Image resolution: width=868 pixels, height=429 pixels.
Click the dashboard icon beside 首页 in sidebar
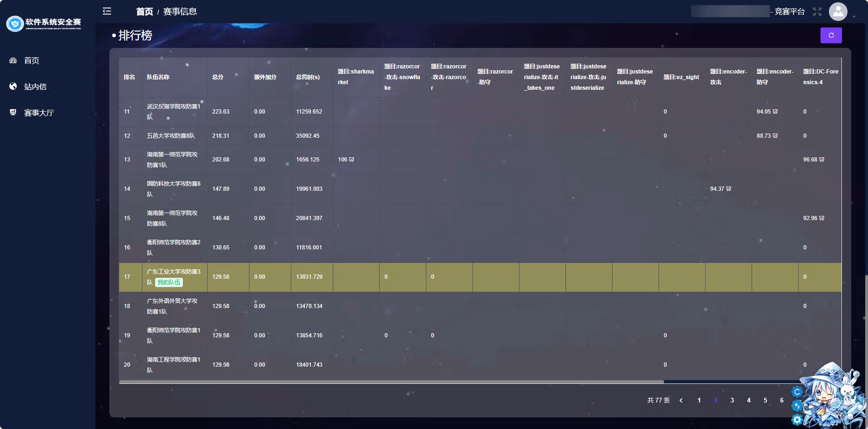13,60
